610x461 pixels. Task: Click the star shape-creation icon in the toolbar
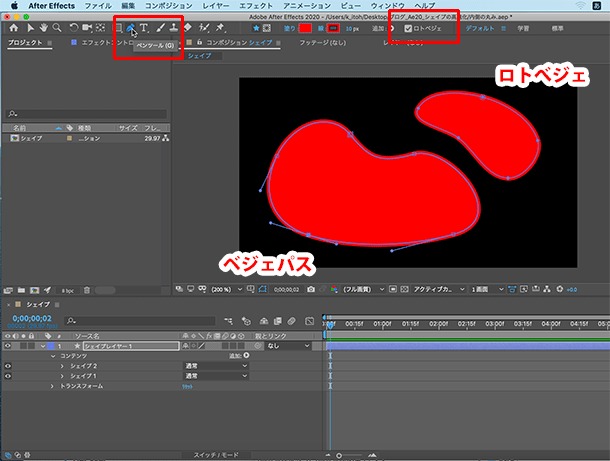point(256,28)
